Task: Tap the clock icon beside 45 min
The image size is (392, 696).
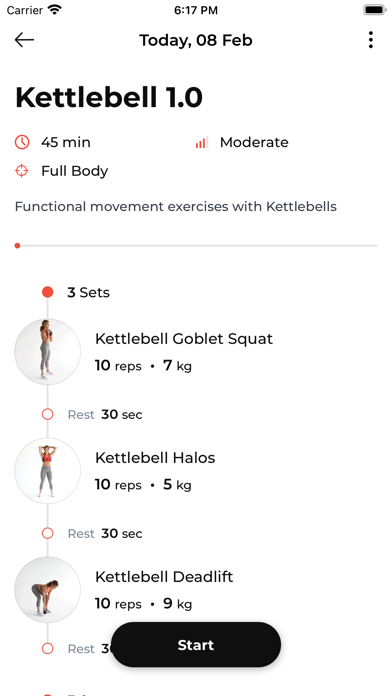Action: click(22, 142)
